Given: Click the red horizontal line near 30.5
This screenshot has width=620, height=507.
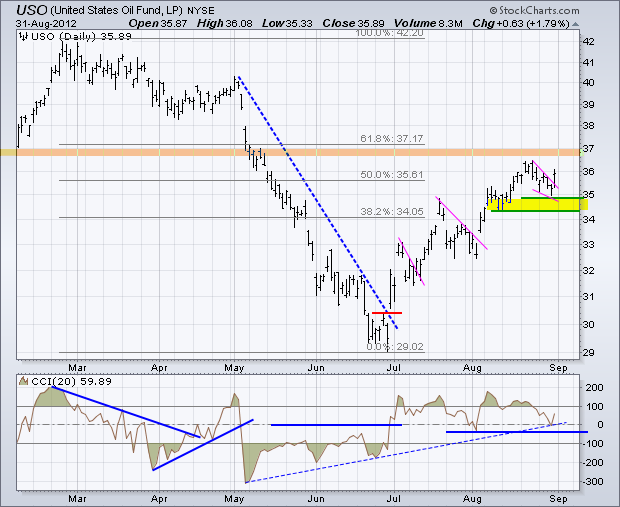Looking at the screenshot, I should (387, 313).
